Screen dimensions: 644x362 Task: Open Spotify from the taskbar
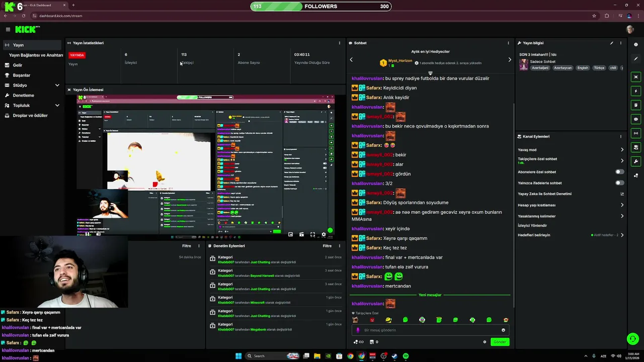(x=406, y=356)
